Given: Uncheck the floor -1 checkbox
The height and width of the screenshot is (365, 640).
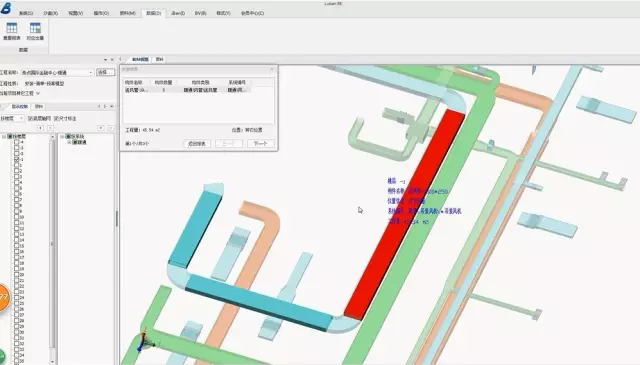Looking at the screenshot, I should tap(17, 159).
